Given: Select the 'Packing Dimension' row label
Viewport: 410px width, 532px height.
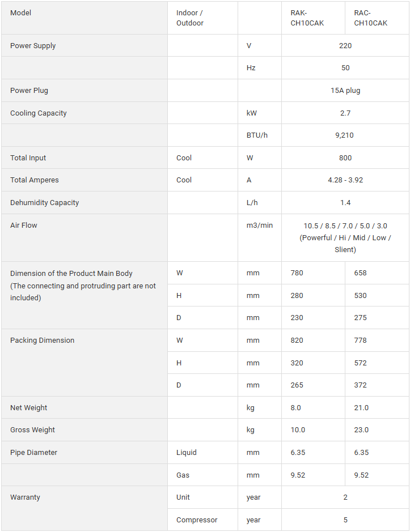Looking at the screenshot, I should point(43,341).
